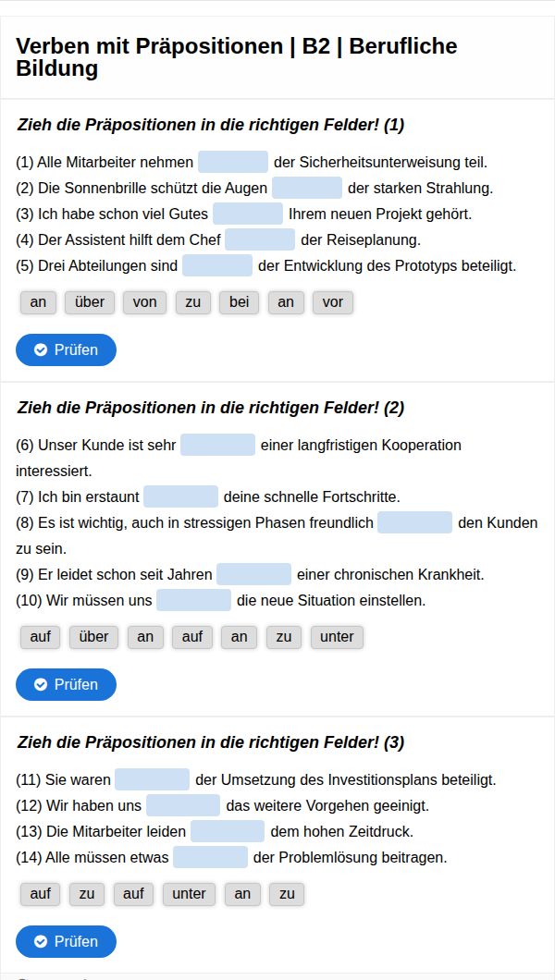Viewport: 555px width, 980px height.
Task: Choose the "zu" chip in exercise (2)
Action: pos(284,637)
